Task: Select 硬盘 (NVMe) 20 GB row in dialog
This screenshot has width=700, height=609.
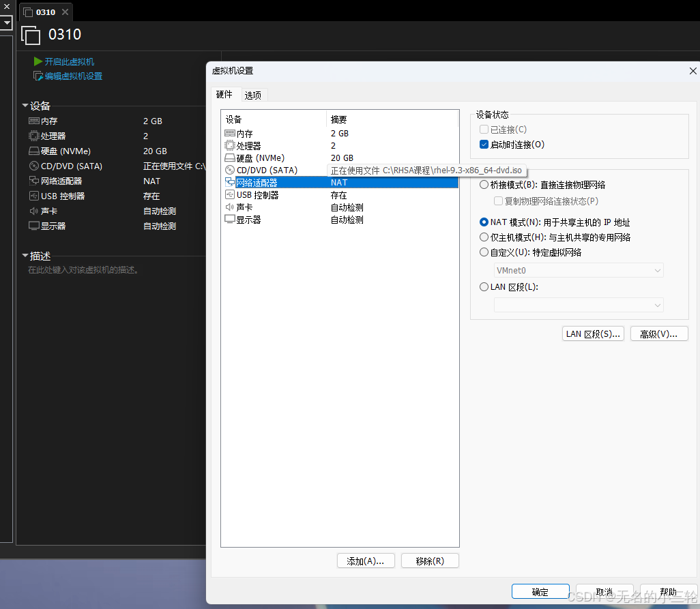Action: click(340, 158)
